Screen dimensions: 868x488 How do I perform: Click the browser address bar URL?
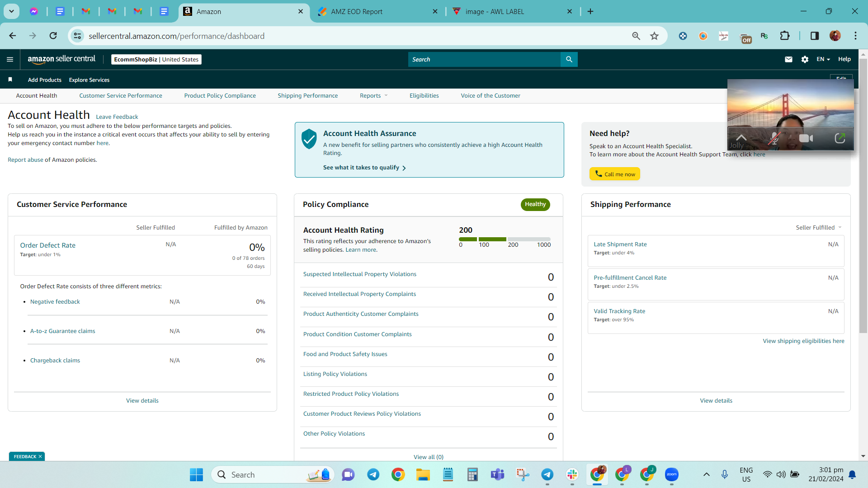(177, 36)
